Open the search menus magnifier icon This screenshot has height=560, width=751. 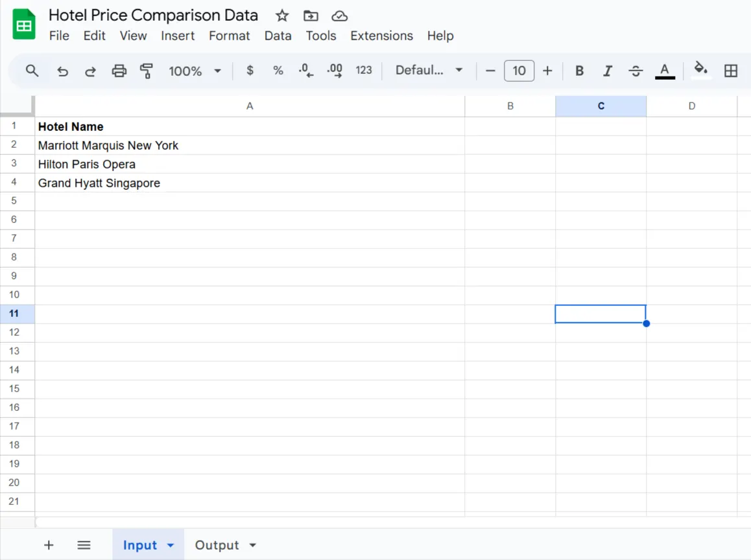32,71
